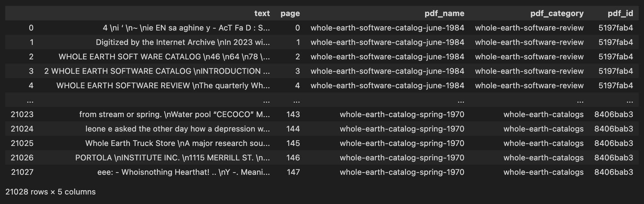
Task: Click the "21028 rows × 5 columns" summary text
Action: point(51,192)
